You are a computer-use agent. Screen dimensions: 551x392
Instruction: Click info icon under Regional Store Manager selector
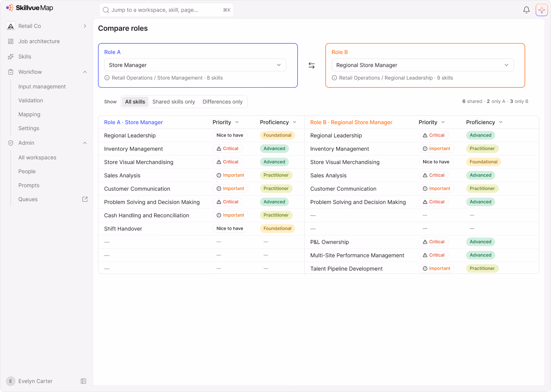(x=334, y=78)
